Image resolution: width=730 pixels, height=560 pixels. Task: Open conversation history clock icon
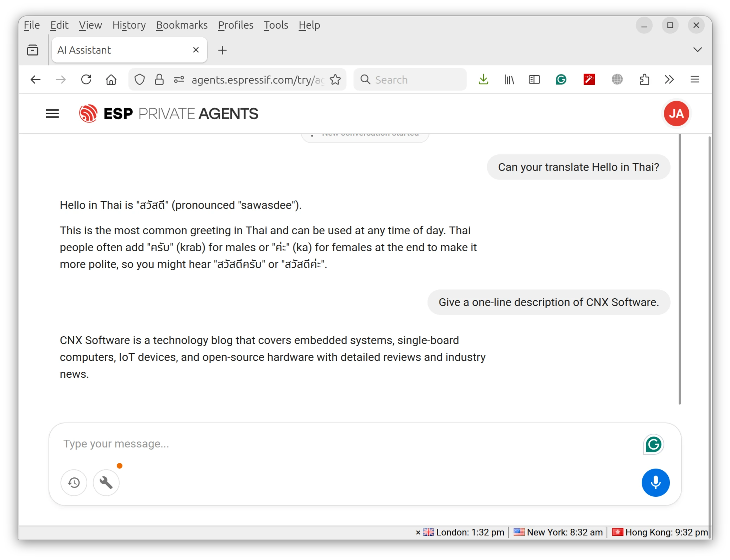[x=74, y=482]
